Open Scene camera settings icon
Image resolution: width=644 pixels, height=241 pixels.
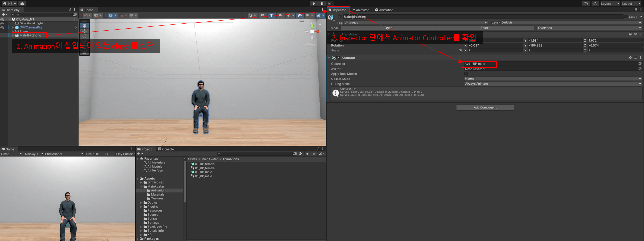pyautogui.click(x=308, y=15)
